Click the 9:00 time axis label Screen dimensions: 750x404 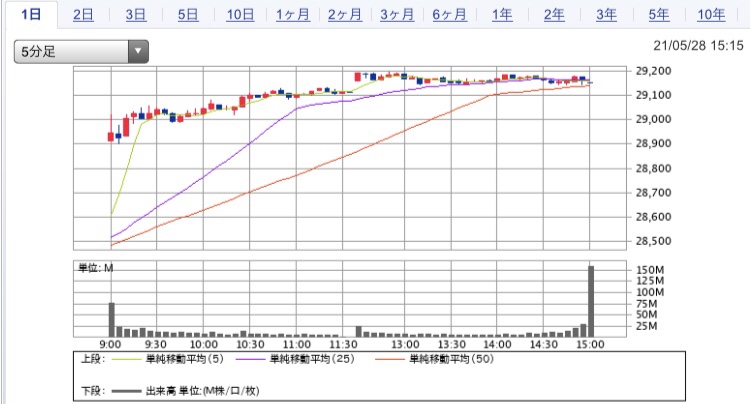pyautogui.click(x=110, y=345)
